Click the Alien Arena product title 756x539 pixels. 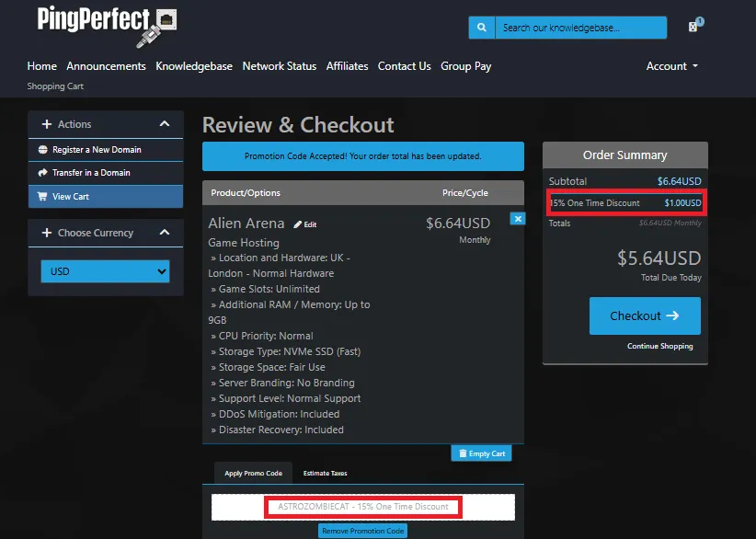click(246, 224)
